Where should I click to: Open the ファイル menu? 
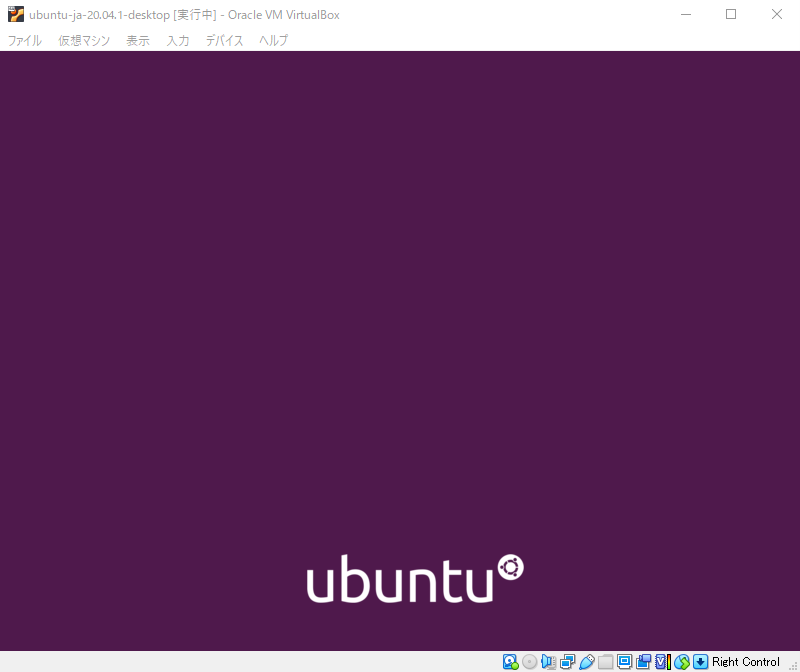point(25,41)
